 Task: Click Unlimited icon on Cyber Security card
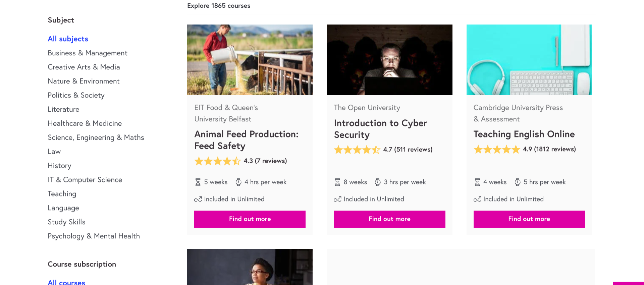[337, 199]
